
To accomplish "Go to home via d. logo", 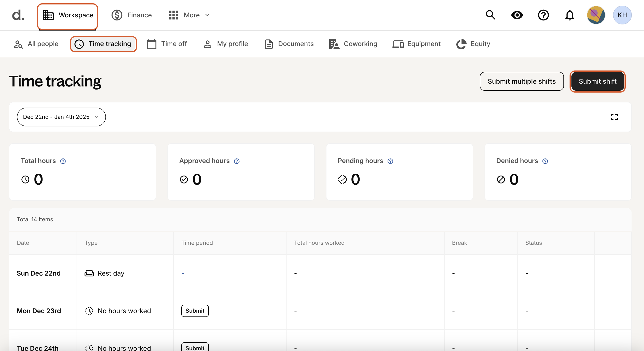I will tap(18, 15).
